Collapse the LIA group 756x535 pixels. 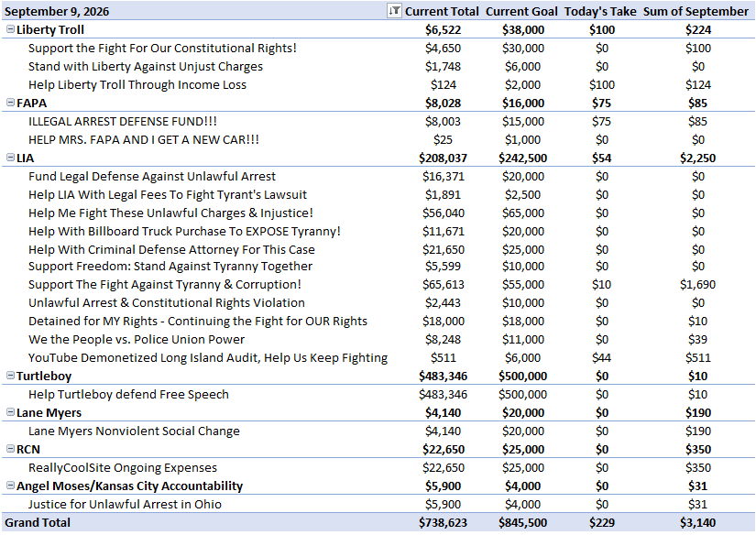coord(10,158)
